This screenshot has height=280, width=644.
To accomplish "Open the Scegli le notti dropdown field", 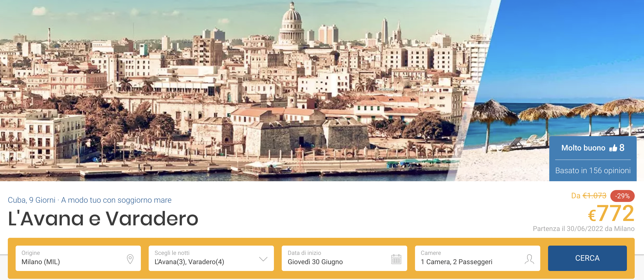I will (x=211, y=258).
